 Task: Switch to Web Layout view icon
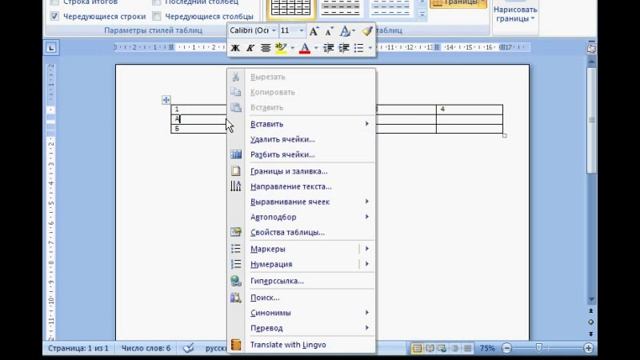pyautogui.click(x=442, y=349)
